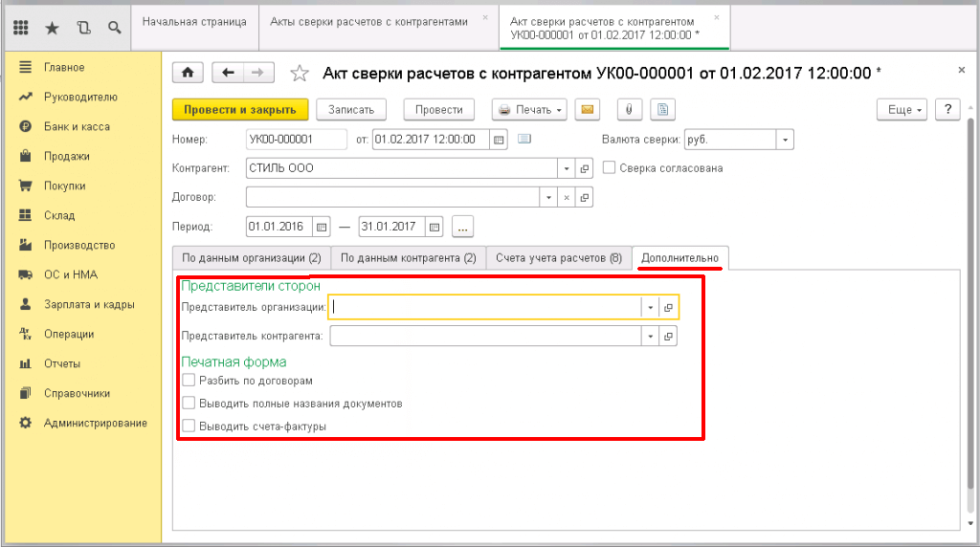The height and width of the screenshot is (547, 980).
Task: Add document to favorites with star outline
Action: pos(300,74)
